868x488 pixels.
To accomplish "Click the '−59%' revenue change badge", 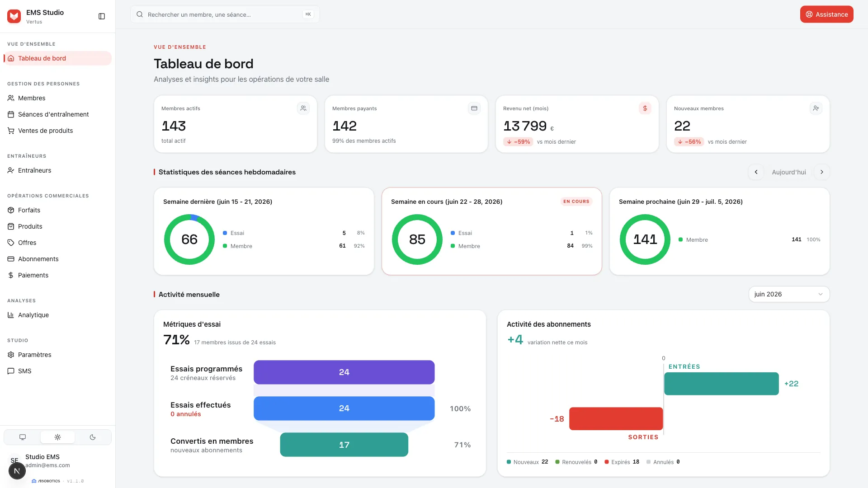I will point(518,142).
